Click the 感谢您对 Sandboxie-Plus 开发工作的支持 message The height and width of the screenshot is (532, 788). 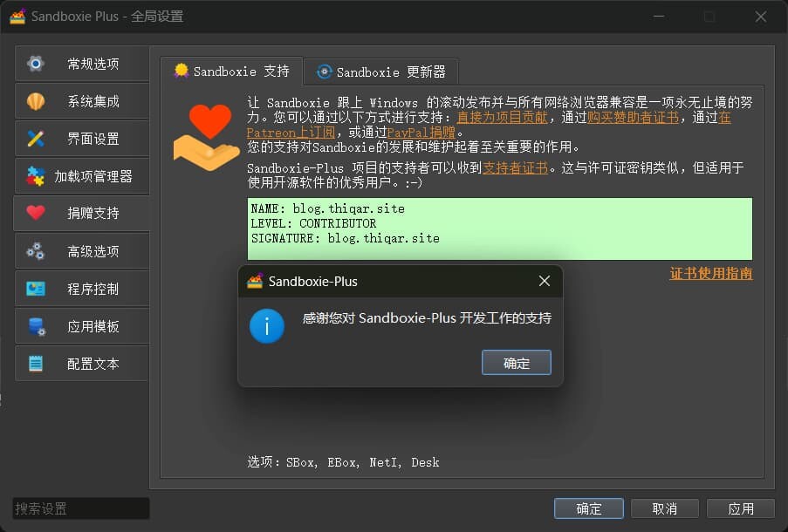tap(427, 318)
